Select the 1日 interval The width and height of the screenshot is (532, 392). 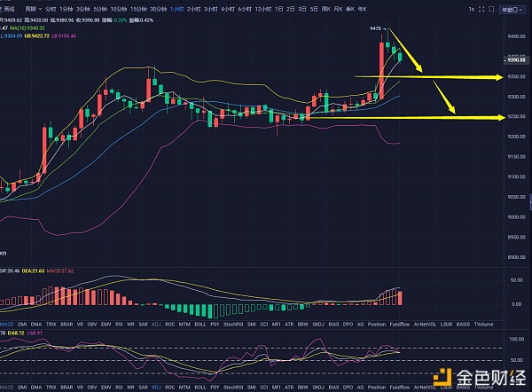[x=279, y=9]
